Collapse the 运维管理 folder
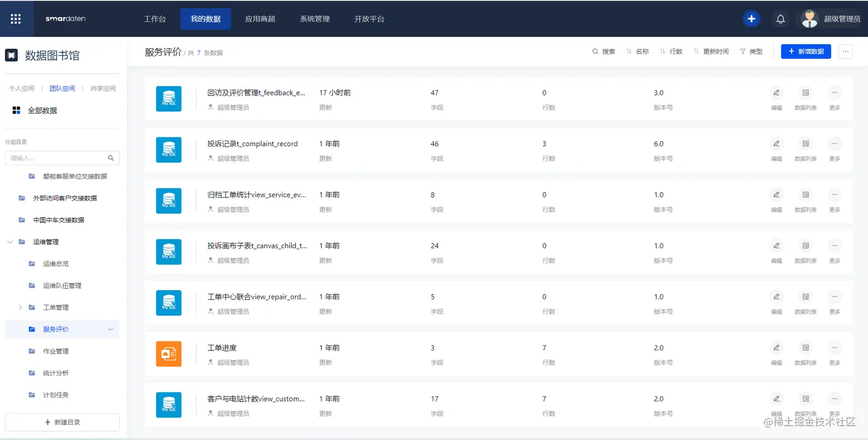Image resolution: width=868 pixels, height=440 pixels. [9, 242]
